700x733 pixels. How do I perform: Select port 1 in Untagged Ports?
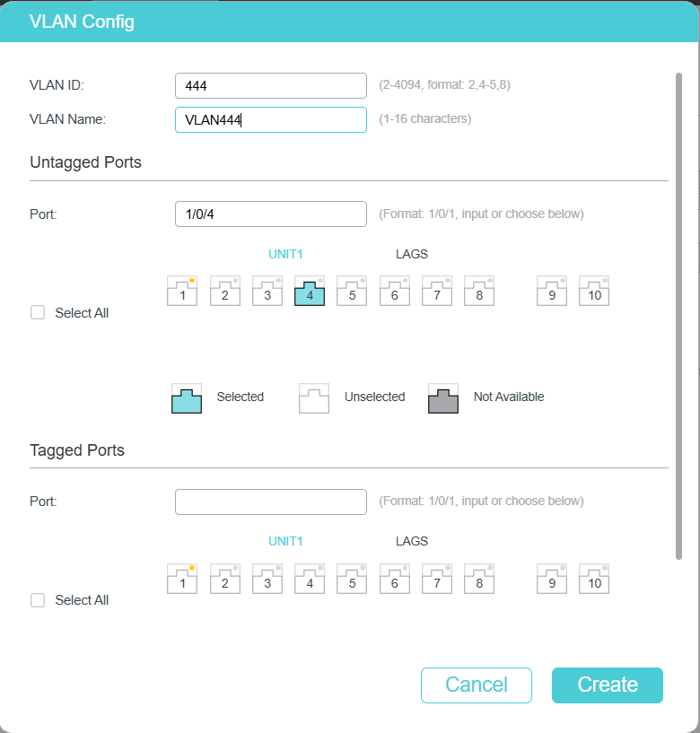coord(182,291)
